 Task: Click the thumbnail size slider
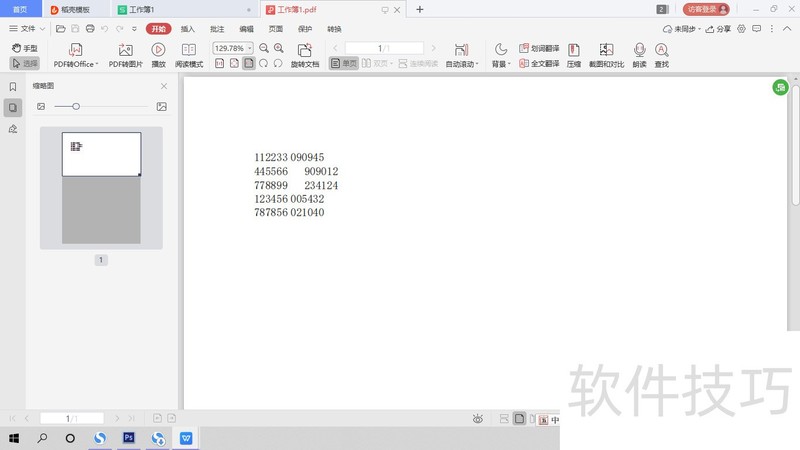click(75, 106)
